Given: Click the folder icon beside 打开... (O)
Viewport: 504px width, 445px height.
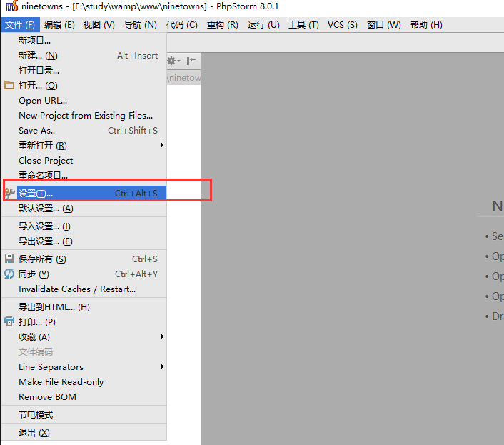Looking at the screenshot, I should pyautogui.click(x=9, y=85).
